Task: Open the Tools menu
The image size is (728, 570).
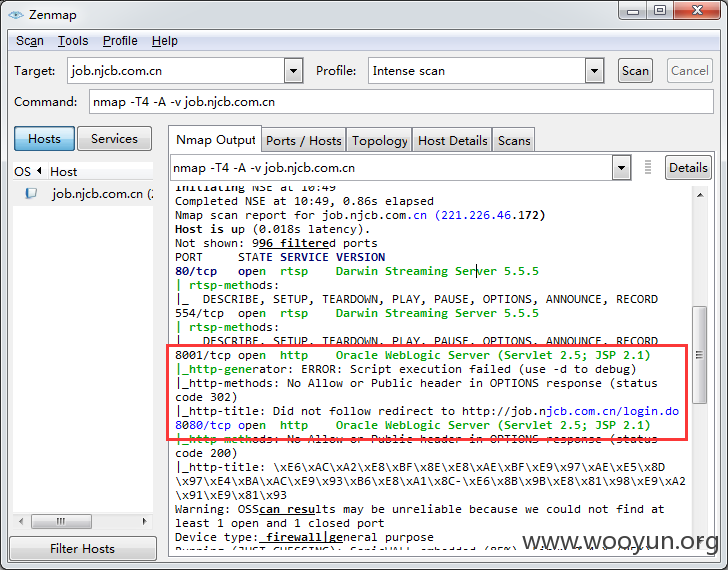Action: (x=73, y=41)
